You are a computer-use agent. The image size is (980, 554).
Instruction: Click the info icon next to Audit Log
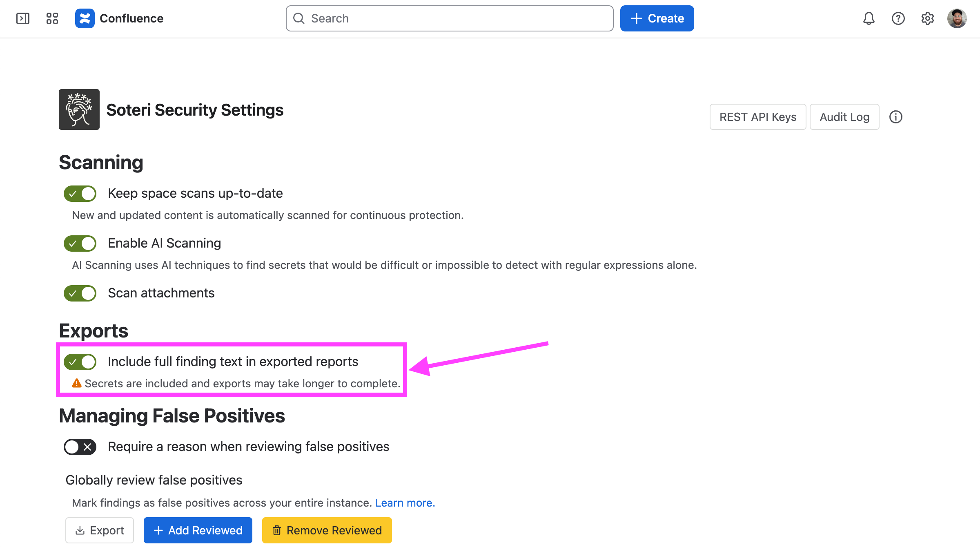[896, 117]
